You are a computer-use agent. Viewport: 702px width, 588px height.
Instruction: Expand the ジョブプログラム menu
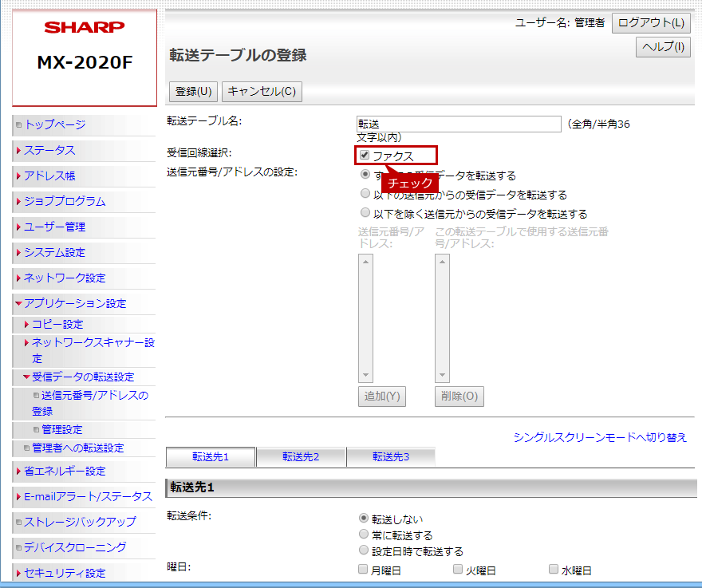click(65, 202)
